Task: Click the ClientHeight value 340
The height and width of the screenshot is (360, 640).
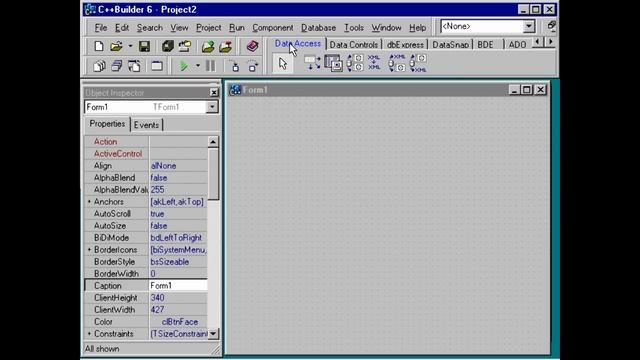Action: pos(178,298)
